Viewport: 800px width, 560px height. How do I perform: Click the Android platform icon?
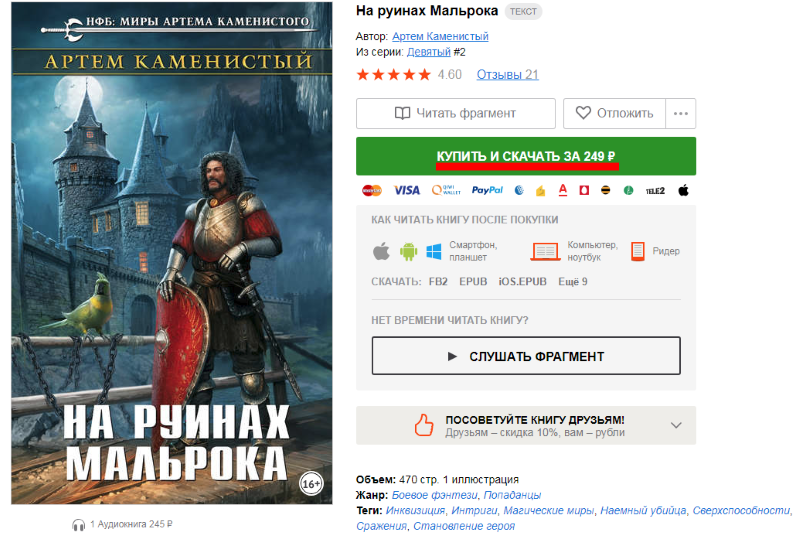point(408,251)
